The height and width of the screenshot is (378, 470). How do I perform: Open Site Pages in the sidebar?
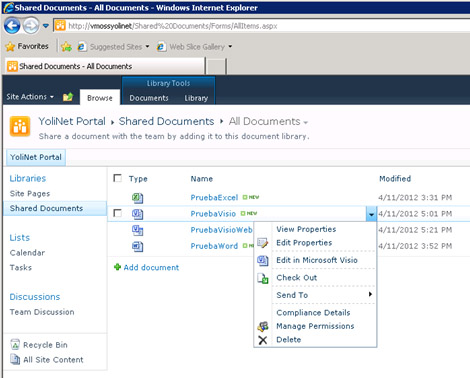tap(30, 193)
